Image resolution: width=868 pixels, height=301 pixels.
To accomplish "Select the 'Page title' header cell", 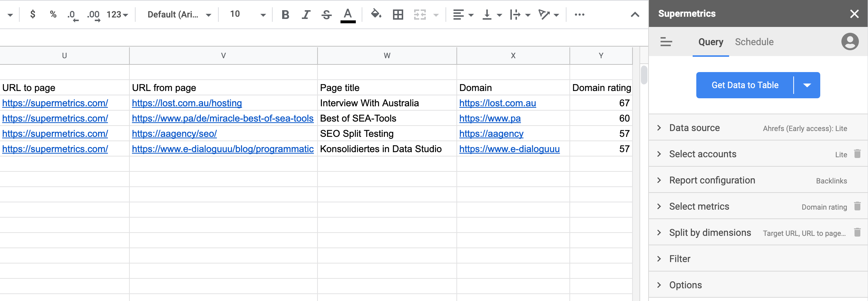I will (x=387, y=88).
